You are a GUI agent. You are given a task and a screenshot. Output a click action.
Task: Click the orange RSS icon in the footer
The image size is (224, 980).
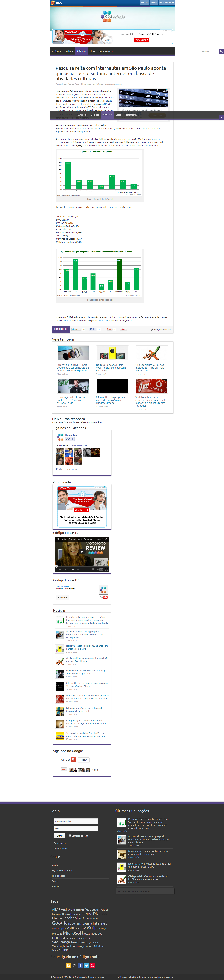(x=68, y=966)
